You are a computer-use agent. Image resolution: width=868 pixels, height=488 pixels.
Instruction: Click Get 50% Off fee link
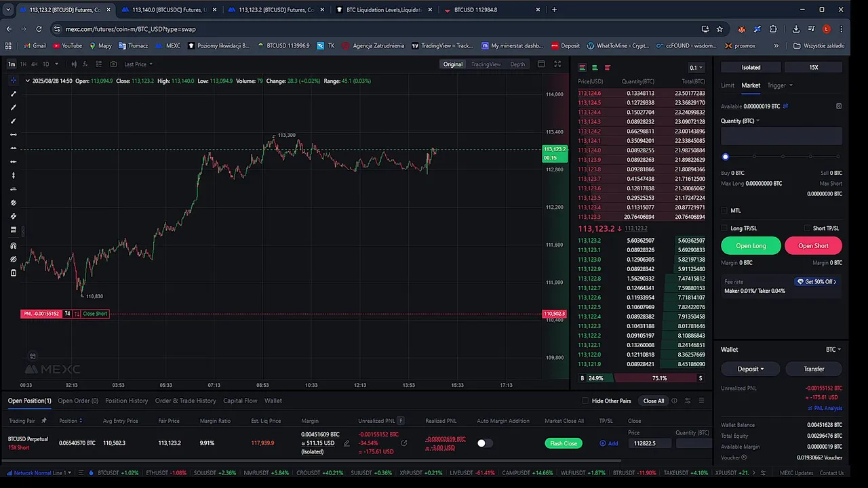click(x=816, y=282)
